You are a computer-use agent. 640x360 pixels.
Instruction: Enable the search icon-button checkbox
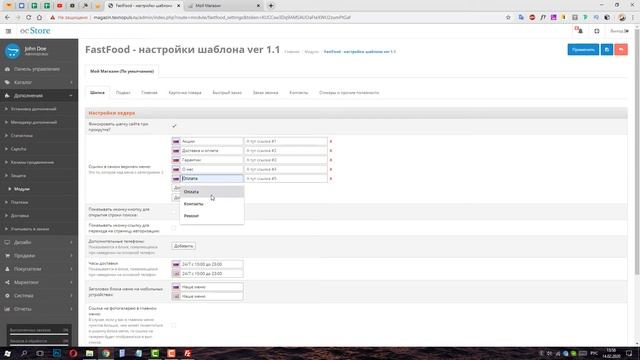click(x=174, y=212)
